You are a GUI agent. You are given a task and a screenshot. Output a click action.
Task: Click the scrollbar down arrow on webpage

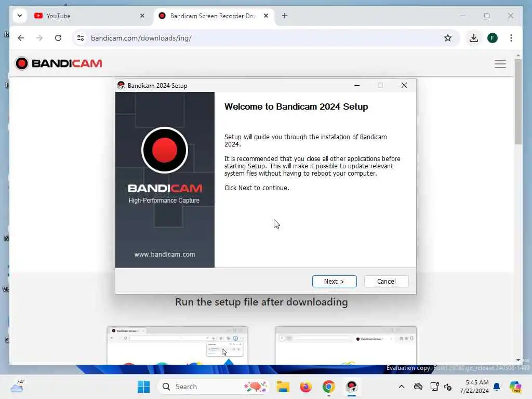(x=518, y=360)
